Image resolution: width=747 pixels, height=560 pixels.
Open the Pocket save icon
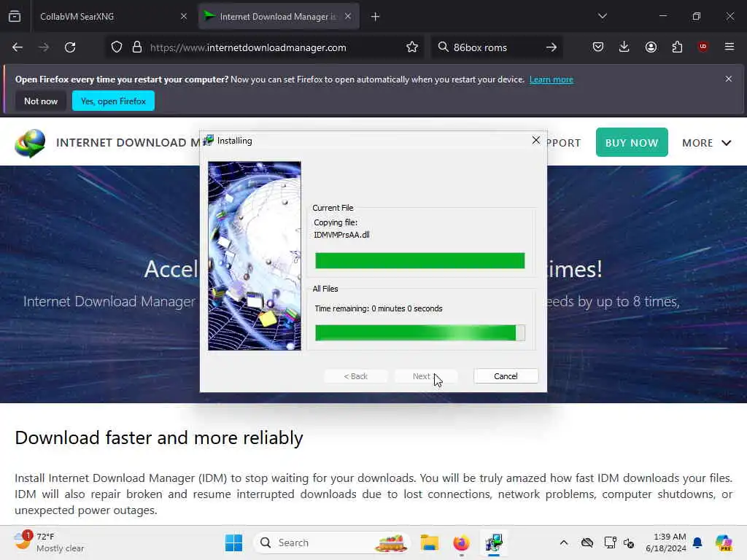pos(598,47)
